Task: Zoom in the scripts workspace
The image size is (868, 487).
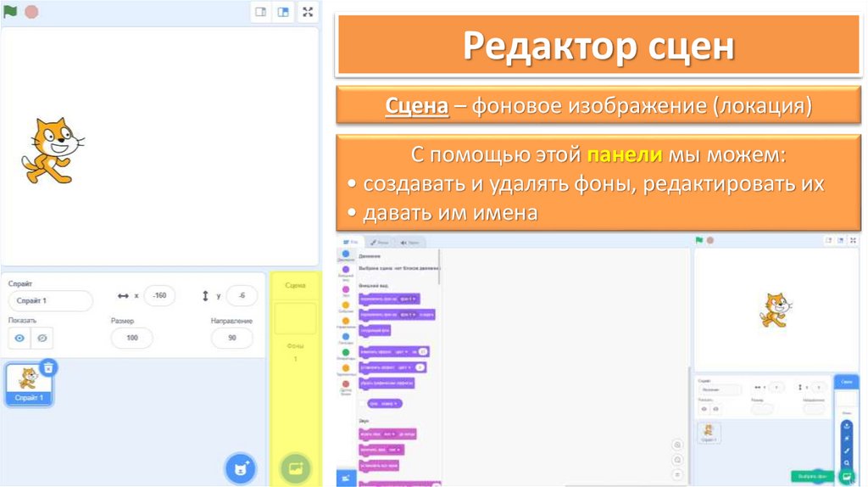Action: [x=677, y=445]
